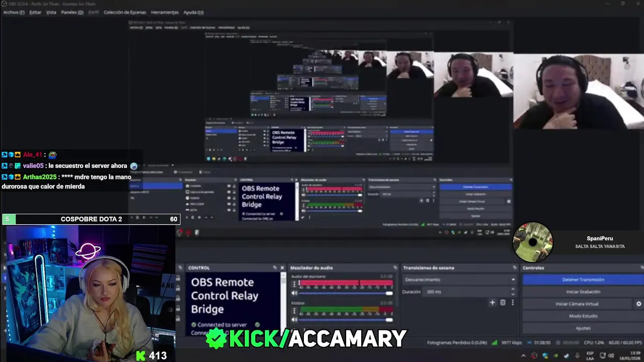Click the Modo Estudio button
644x362 pixels.
click(583, 316)
